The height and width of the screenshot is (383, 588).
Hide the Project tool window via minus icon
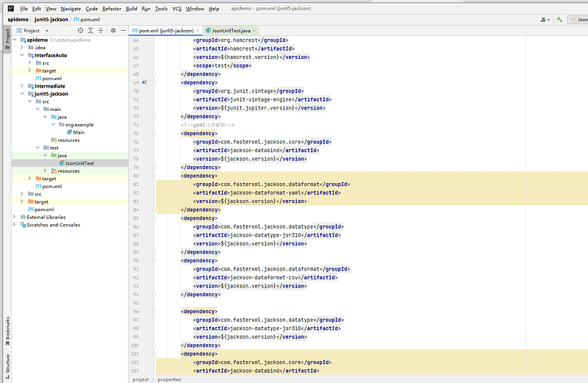click(123, 30)
